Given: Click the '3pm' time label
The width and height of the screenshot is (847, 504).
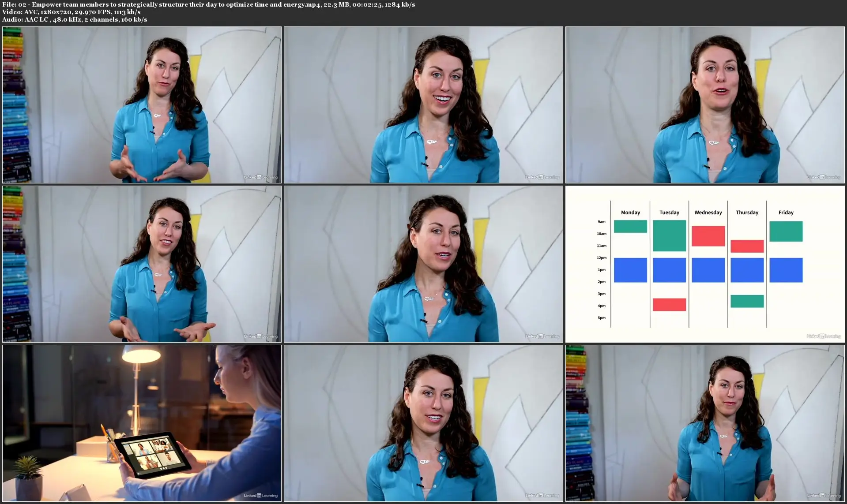Looking at the screenshot, I should click(602, 294).
